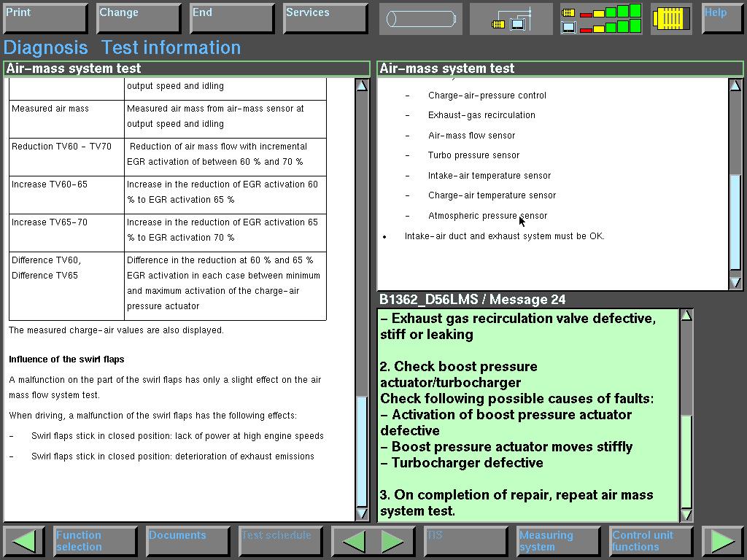Image resolution: width=747 pixels, height=560 pixels.
Task: Click the yellow diagnostic connector icon
Action: click(671, 19)
